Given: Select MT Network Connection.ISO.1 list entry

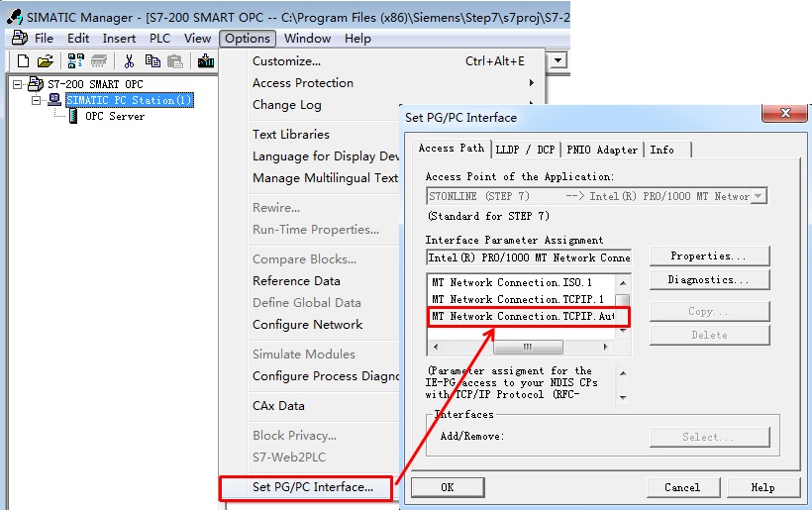Looking at the screenshot, I should [x=522, y=282].
